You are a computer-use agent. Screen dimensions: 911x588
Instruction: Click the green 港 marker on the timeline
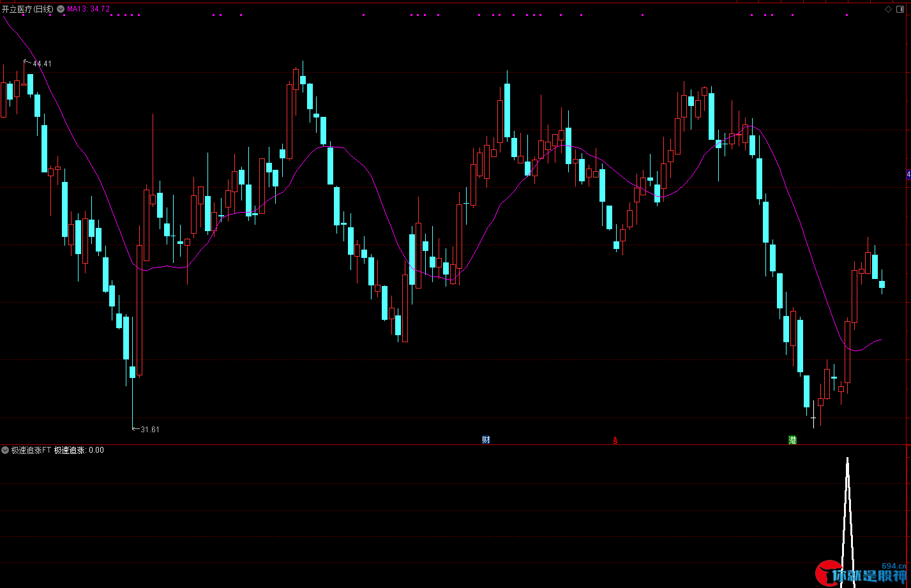tap(792, 439)
